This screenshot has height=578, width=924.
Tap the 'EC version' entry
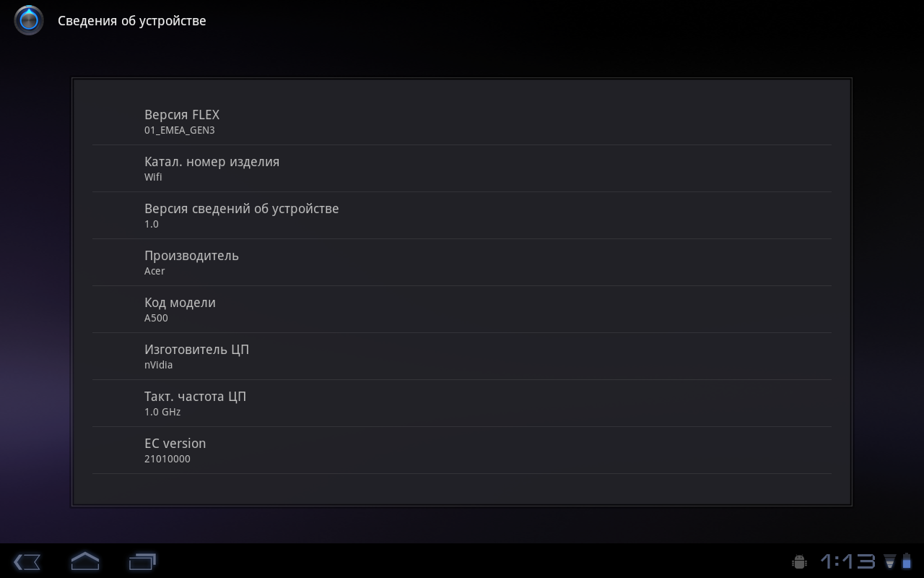pos(462,450)
